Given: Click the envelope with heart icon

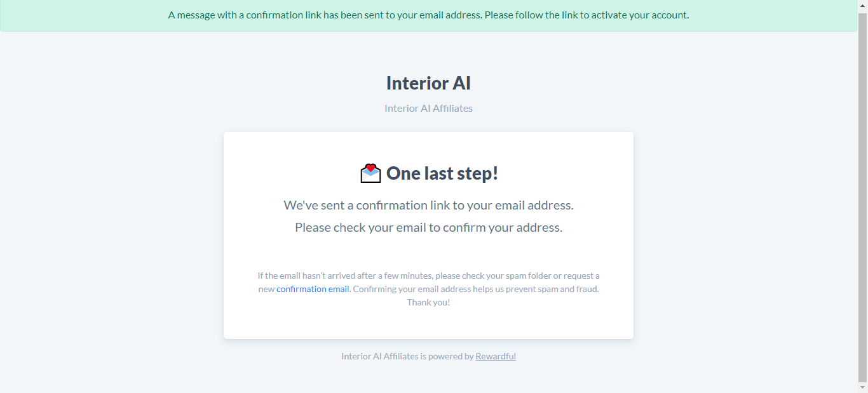Looking at the screenshot, I should click(x=370, y=173).
